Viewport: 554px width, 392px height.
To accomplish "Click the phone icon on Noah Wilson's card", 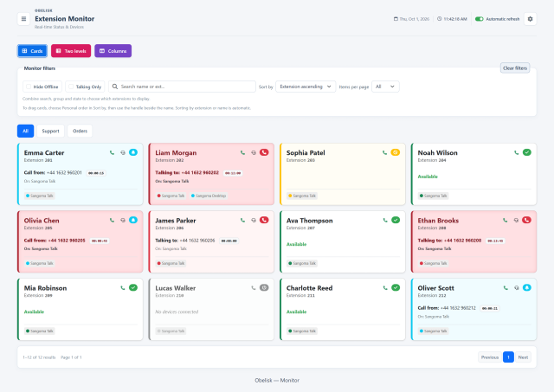I will (516, 152).
